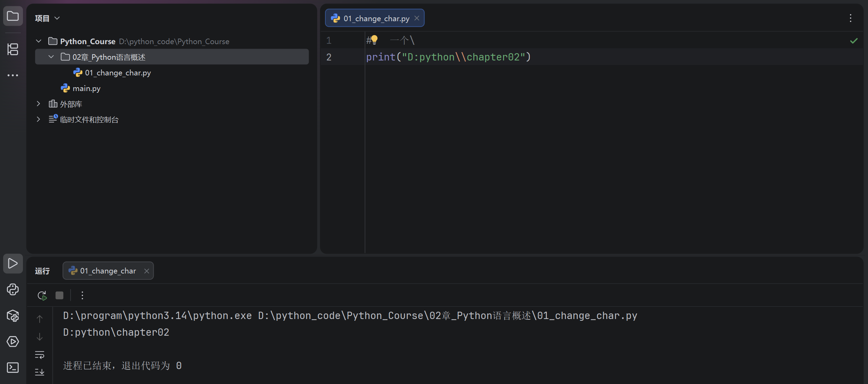The height and width of the screenshot is (384, 868).
Task: Toggle the Run tool window play icon
Action: (x=13, y=263)
